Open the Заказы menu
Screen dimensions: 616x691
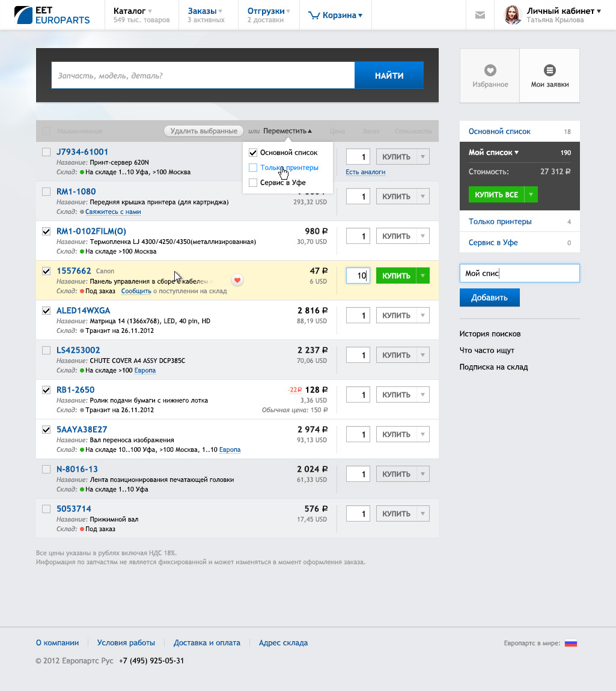(x=205, y=11)
